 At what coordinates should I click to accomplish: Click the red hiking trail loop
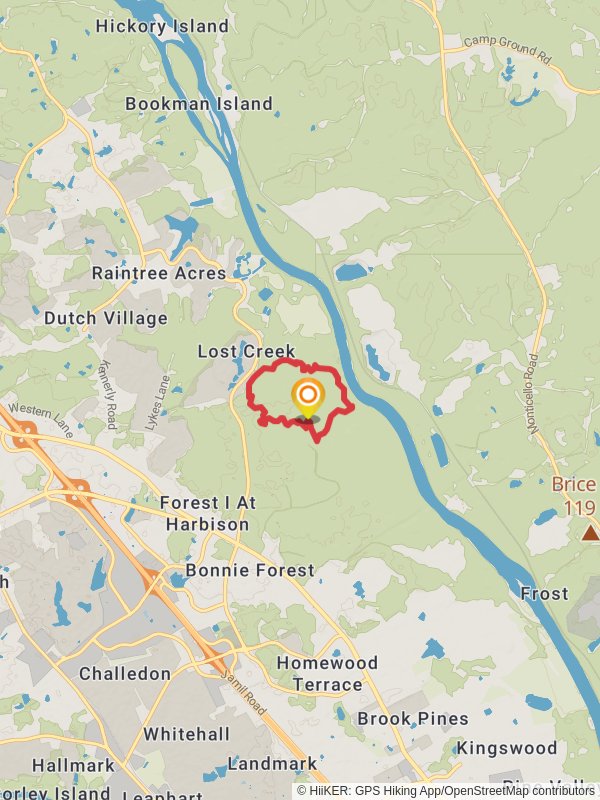[x=299, y=398]
